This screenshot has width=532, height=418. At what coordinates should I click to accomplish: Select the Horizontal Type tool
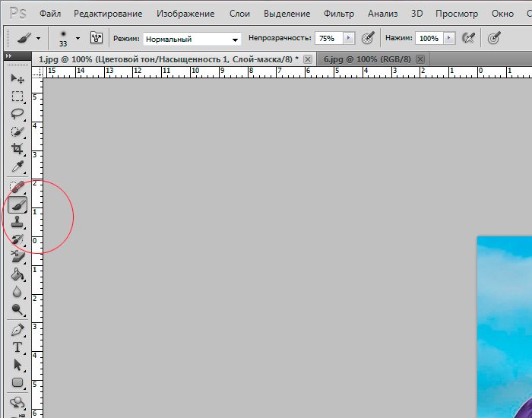click(17, 347)
